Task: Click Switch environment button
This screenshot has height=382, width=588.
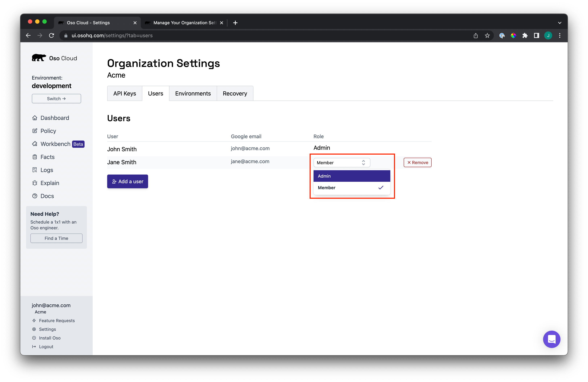Action: 56,98
